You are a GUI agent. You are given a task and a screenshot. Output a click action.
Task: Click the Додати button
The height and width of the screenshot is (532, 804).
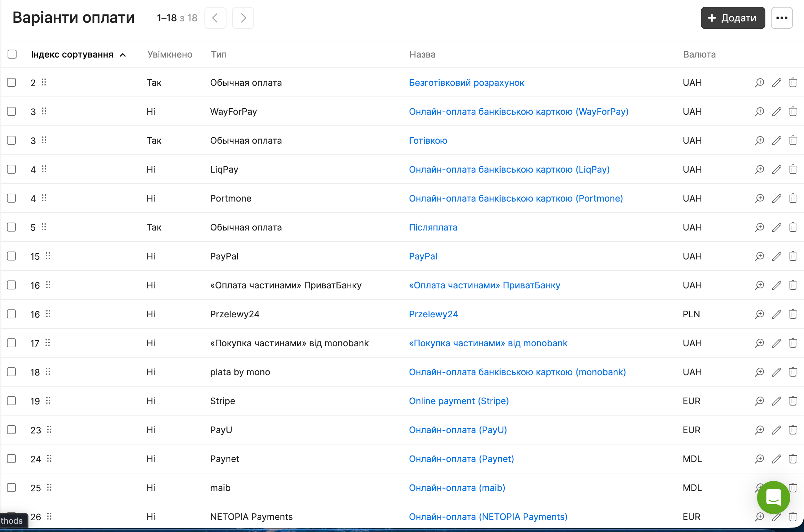pyautogui.click(x=733, y=18)
